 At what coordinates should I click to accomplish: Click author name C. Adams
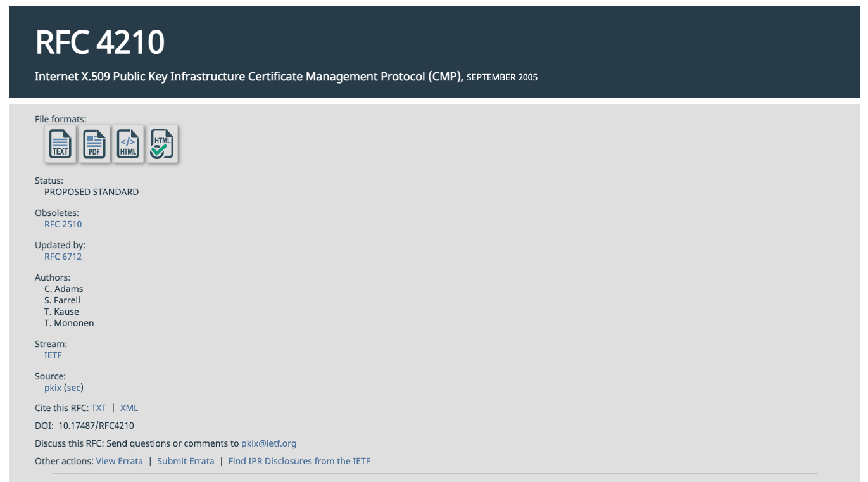(x=64, y=289)
